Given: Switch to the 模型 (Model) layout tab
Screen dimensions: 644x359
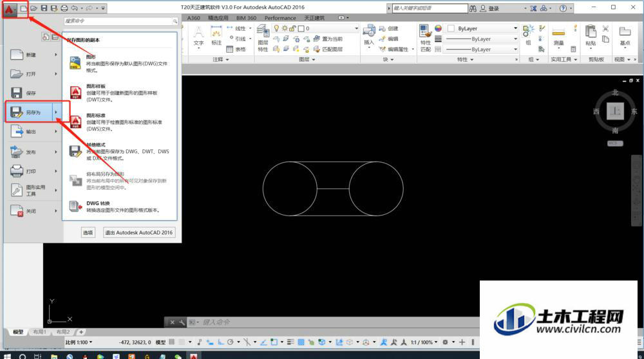Looking at the screenshot, I should click(18, 332).
